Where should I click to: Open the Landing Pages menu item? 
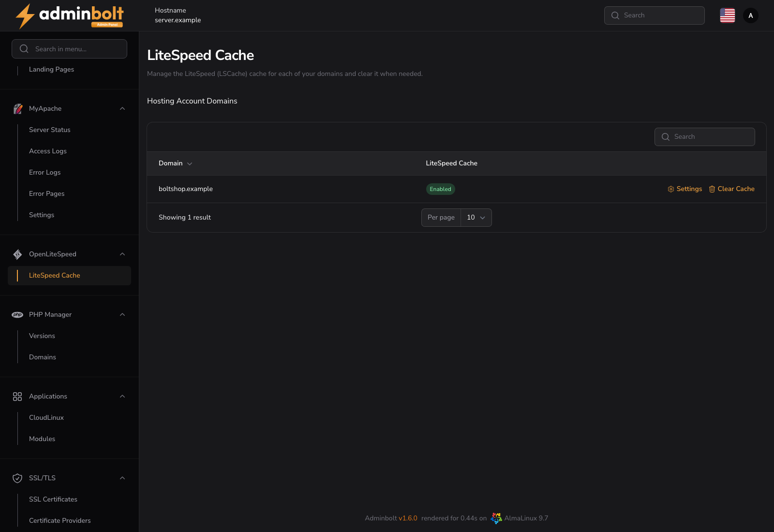(51, 70)
